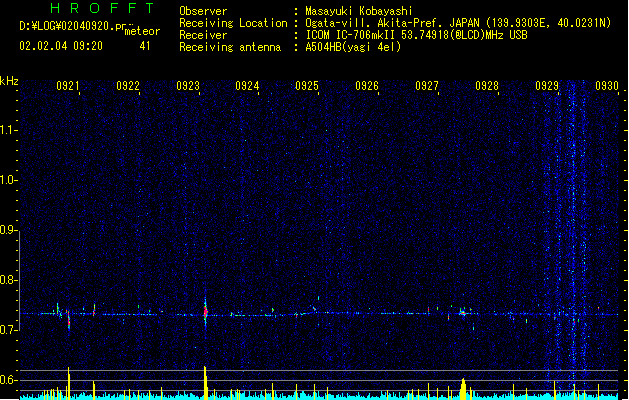
Task: Click the strong meteor echo just after 0923
Action: [x=206, y=312]
